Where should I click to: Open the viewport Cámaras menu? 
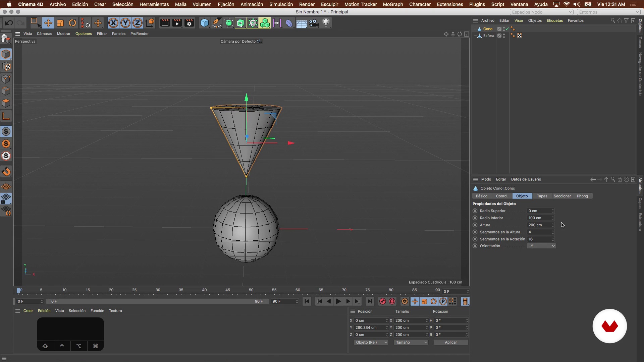pyautogui.click(x=44, y=34)
